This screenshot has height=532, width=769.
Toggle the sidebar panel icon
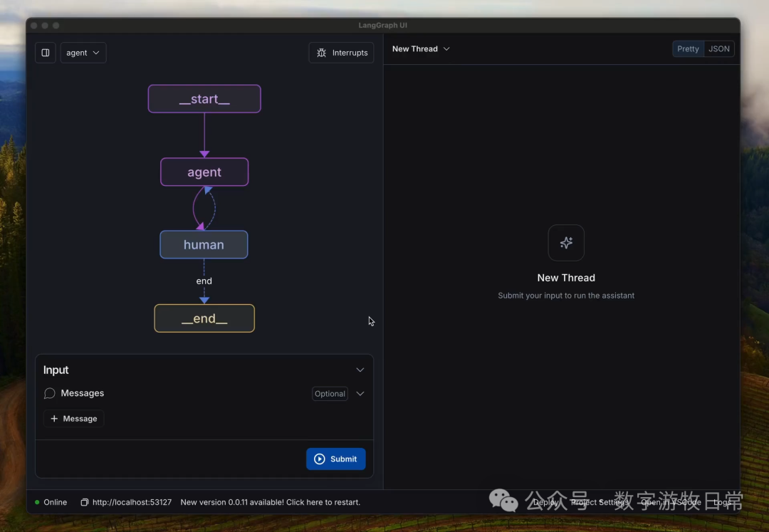(x=46, y=53)
